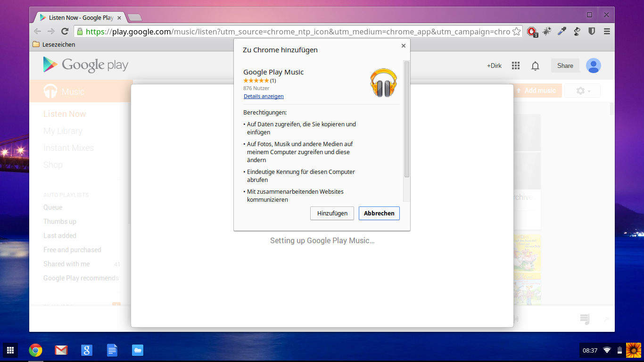Screen dimensions: 644x362
Task: Open the Queue auto playlist
Action: [x=53, y=207]
